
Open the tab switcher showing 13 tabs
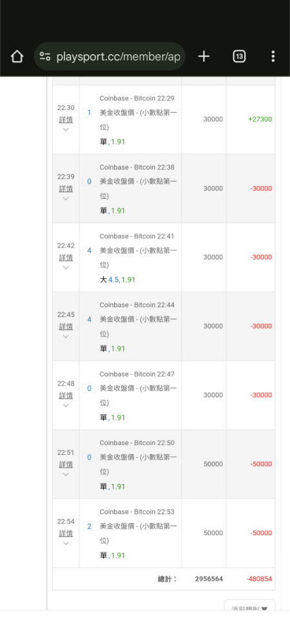(x=239, y=56)
